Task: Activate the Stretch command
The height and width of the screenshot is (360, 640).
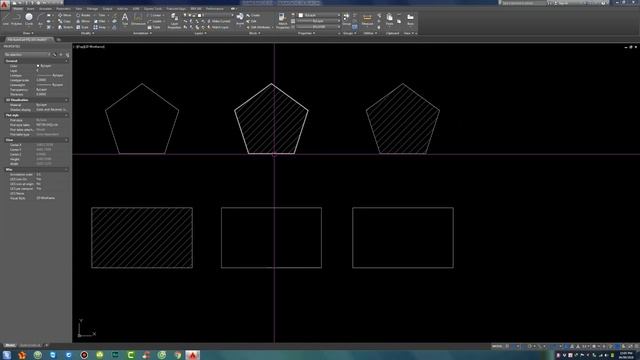Action: [x=65, y=27]
